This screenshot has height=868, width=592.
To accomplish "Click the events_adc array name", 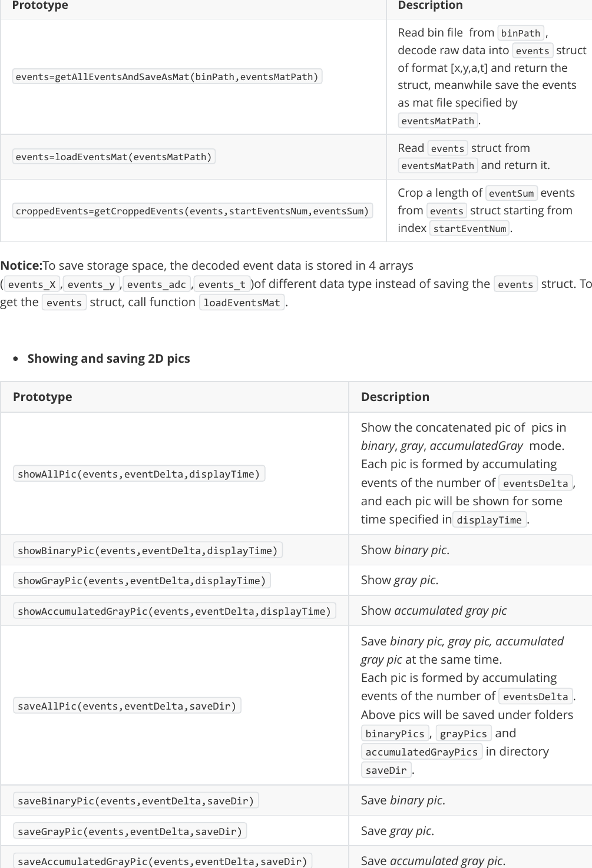I will pos(156,284).
